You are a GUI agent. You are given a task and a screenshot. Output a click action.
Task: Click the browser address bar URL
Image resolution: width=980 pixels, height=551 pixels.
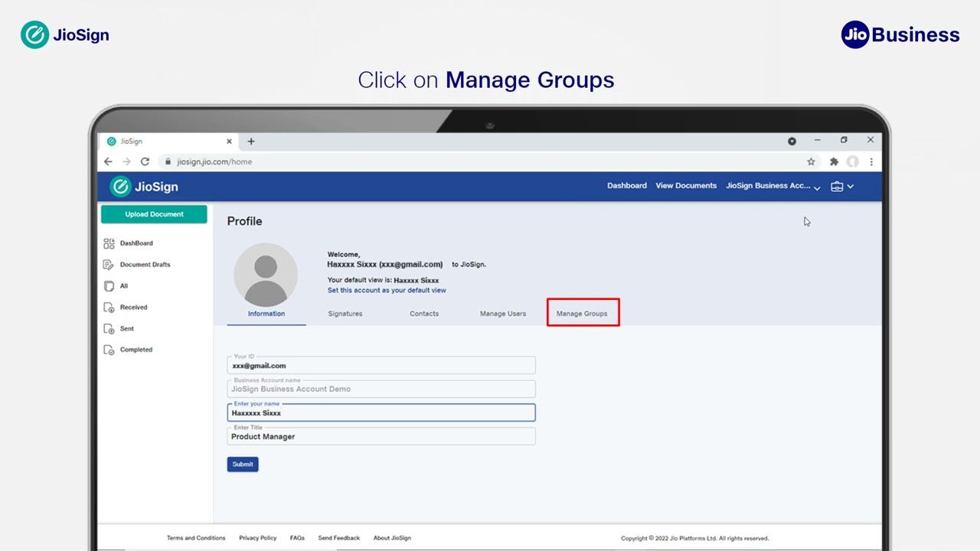214,161
